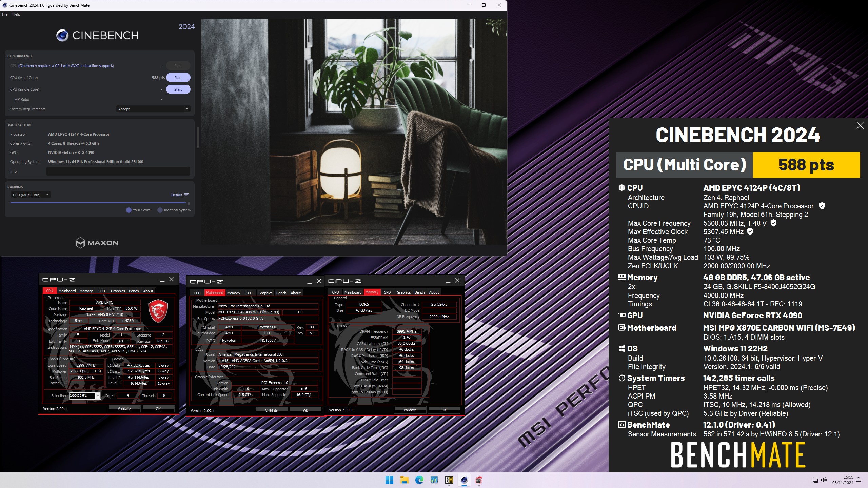Open the Cinebench Help menu
868x488 pixels.
tap(16, 14)
